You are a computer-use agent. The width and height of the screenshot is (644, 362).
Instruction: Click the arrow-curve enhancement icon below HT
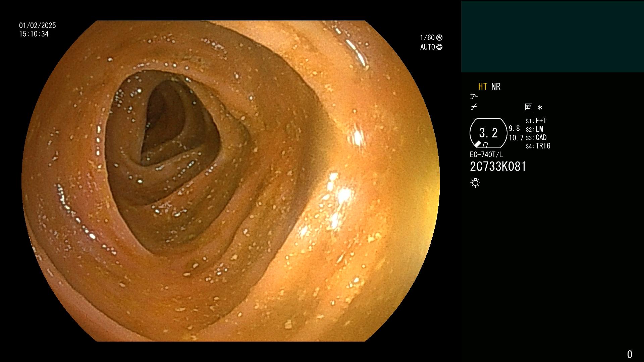474,97
